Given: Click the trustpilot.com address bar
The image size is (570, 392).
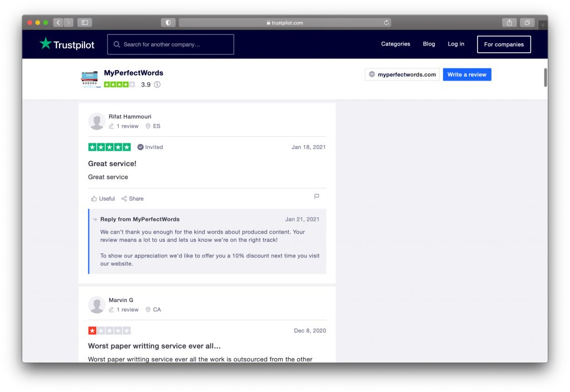Looking at the screenshot, I should coord(285,22).
